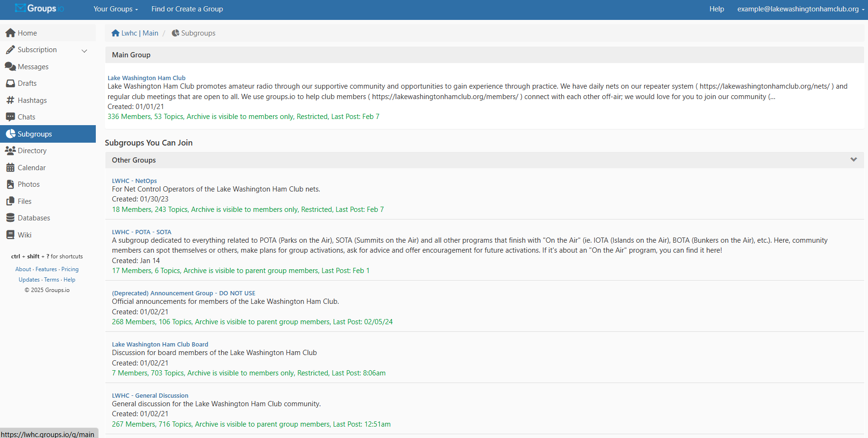Click the Updates footer link

click(x=29, y=280)
